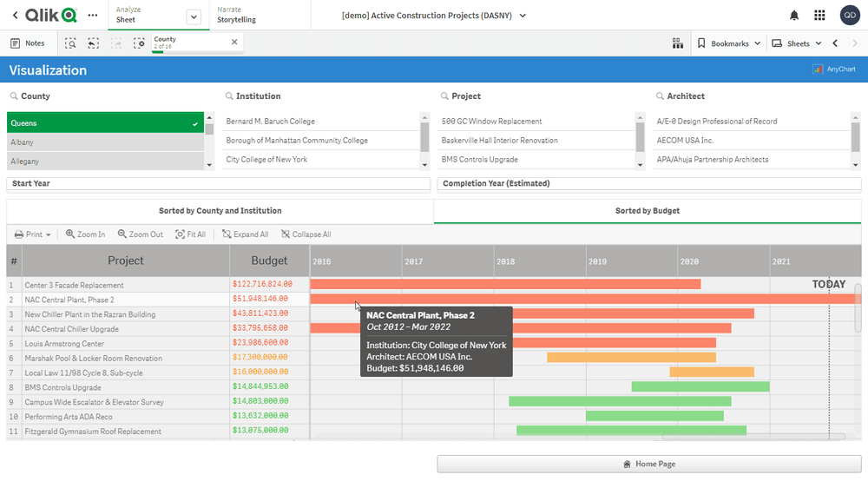Viewport: 868px width, 488px height.
Task: Deselect Queens in County list
Action: pyautogui.click(x=104, y=123)
